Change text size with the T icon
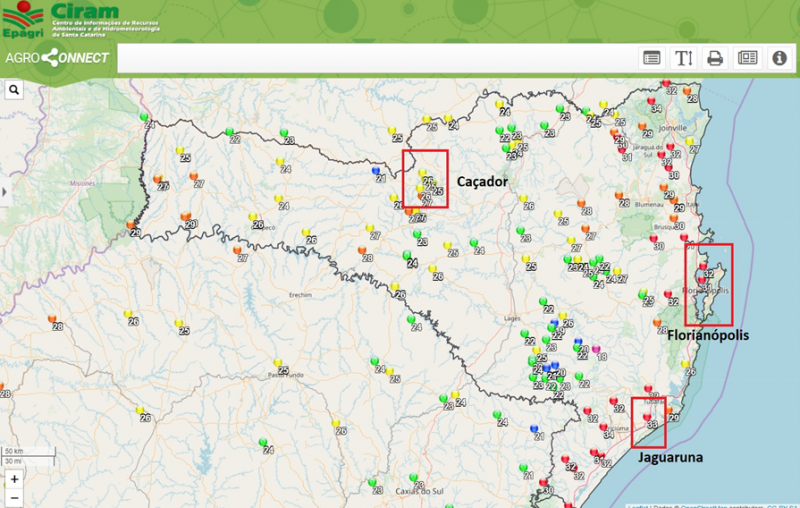Viewport: 800px width, 508px height. (x=683, y=58)
